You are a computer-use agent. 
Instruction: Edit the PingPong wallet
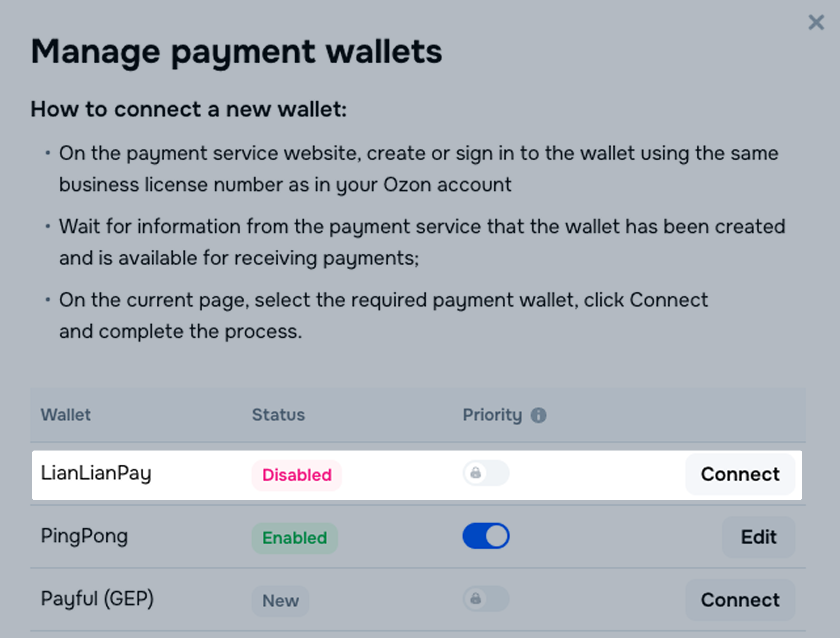click(758, 536)
